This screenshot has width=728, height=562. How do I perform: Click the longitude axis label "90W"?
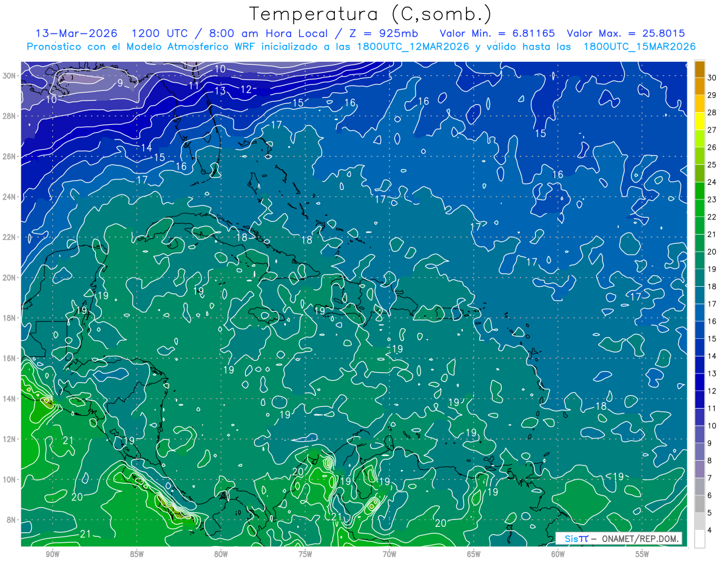click(x=52, y=554)
